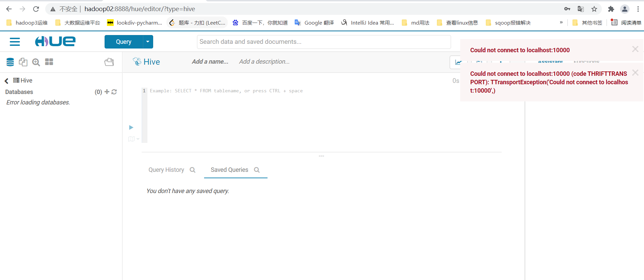Click the '不安全' site security warning
The width and height of the screenshot is (644, 280).
64,9
